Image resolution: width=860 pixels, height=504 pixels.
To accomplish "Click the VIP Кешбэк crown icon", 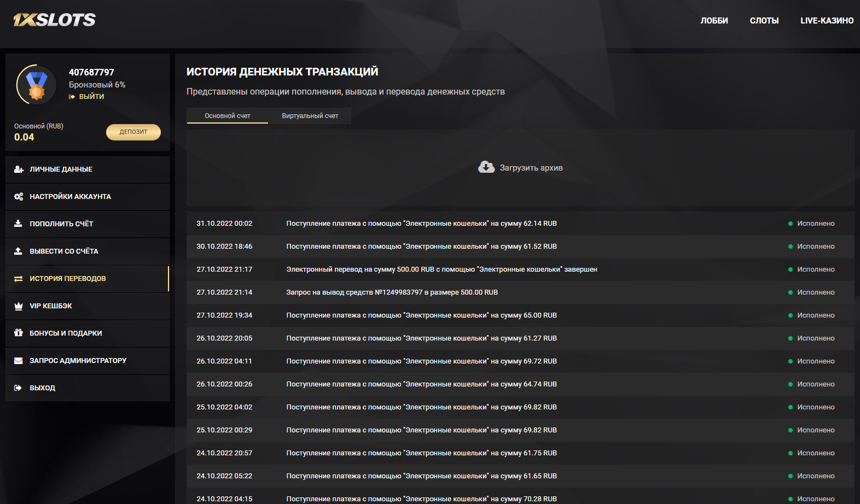I will pyautogui.click(x=18, y=306).
